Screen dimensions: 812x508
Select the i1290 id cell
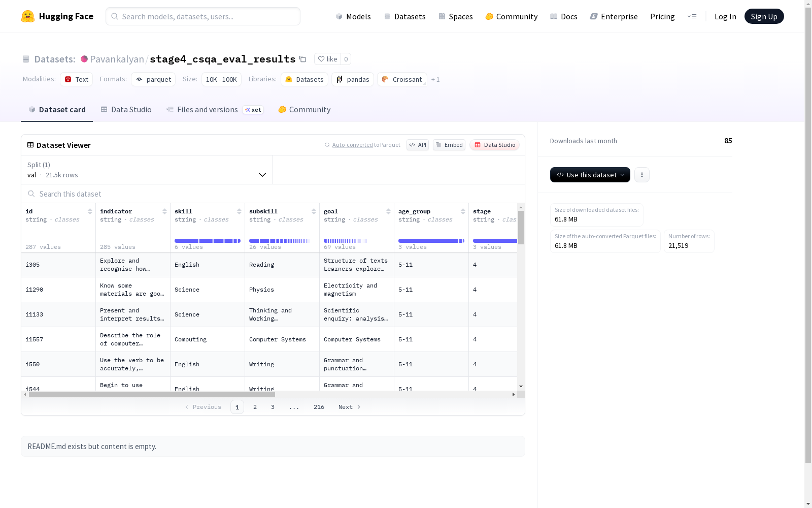click(58, 290)
